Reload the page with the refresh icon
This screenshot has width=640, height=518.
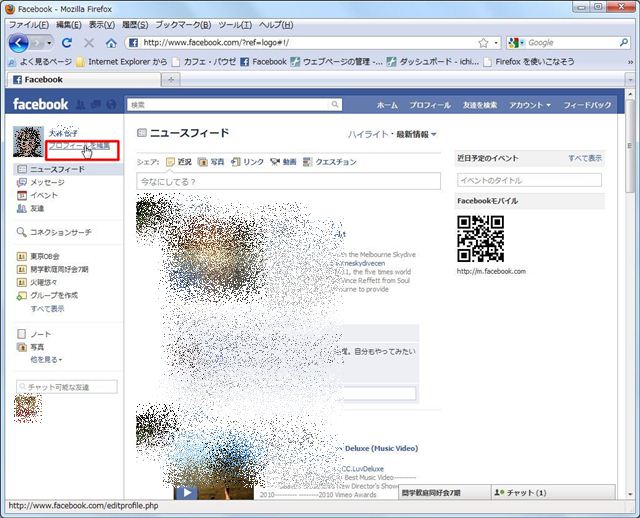(67, 42)
